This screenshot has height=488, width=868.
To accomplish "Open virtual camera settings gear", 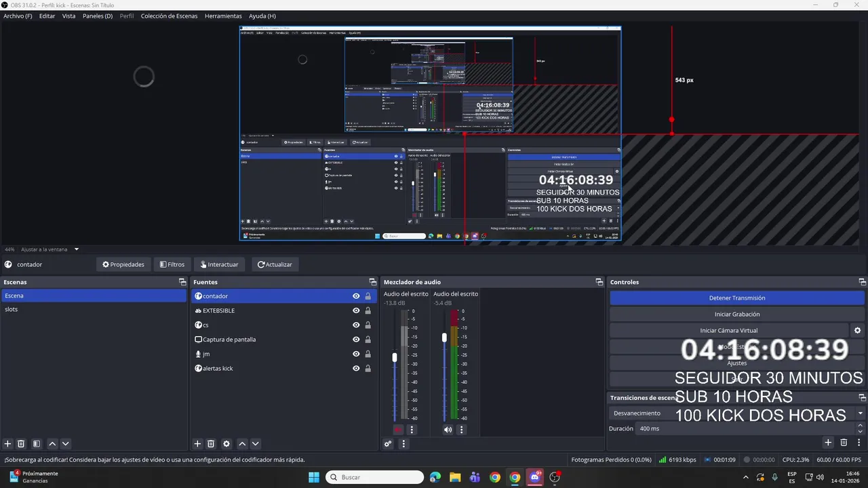I will 857,331.
